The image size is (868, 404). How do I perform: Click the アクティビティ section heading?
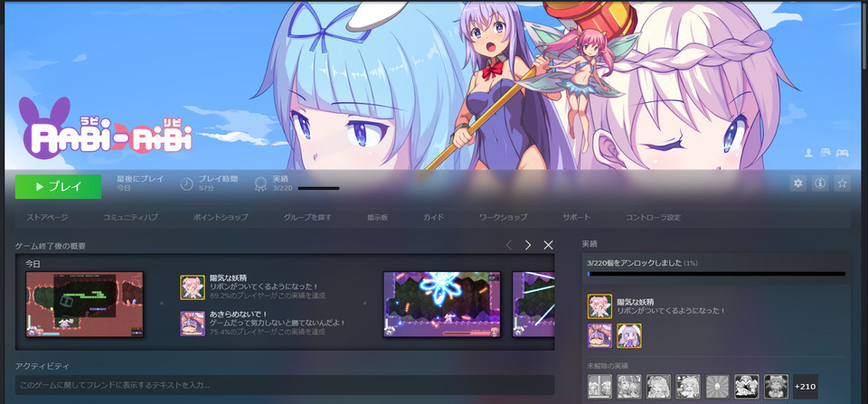click(x=42, y=366)
